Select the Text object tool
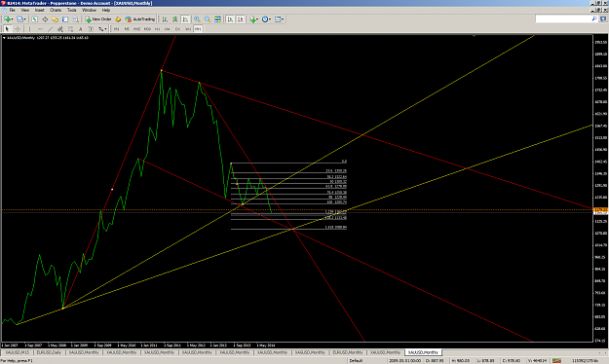This screenshot has height=364, width=609. [x=81, y=29]
